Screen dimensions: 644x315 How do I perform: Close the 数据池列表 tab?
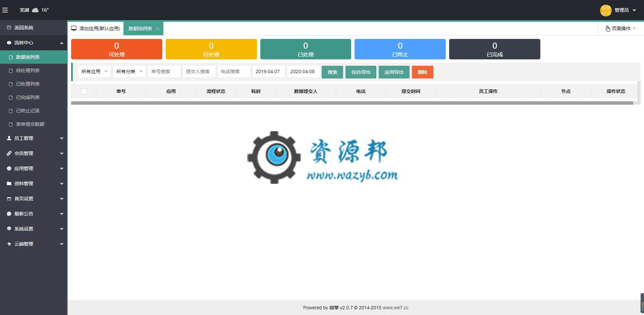tap(157, 29)
